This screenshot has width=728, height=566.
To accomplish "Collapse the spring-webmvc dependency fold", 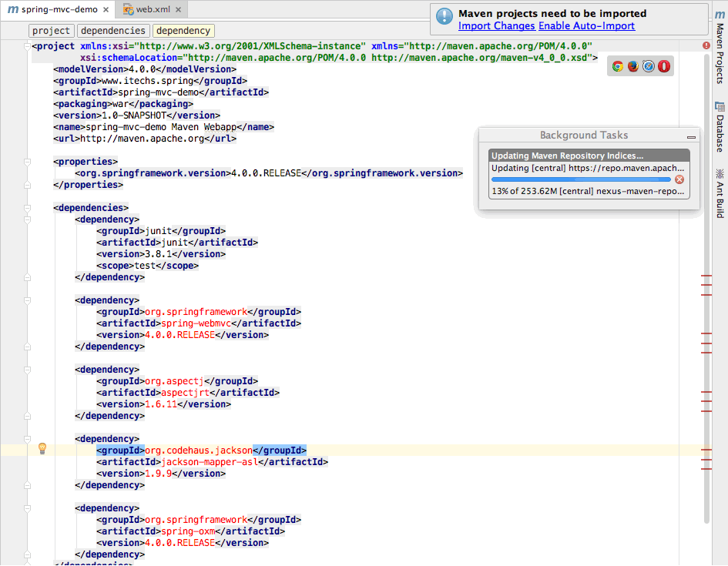I will (28, 300).
